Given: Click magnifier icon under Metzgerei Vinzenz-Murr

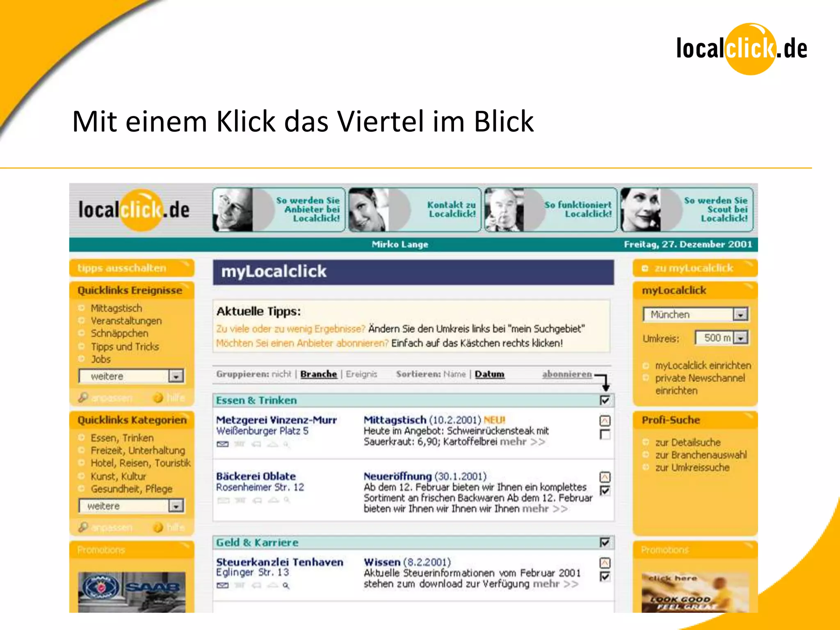Looking at the screenshot, I should pos(286,444).
